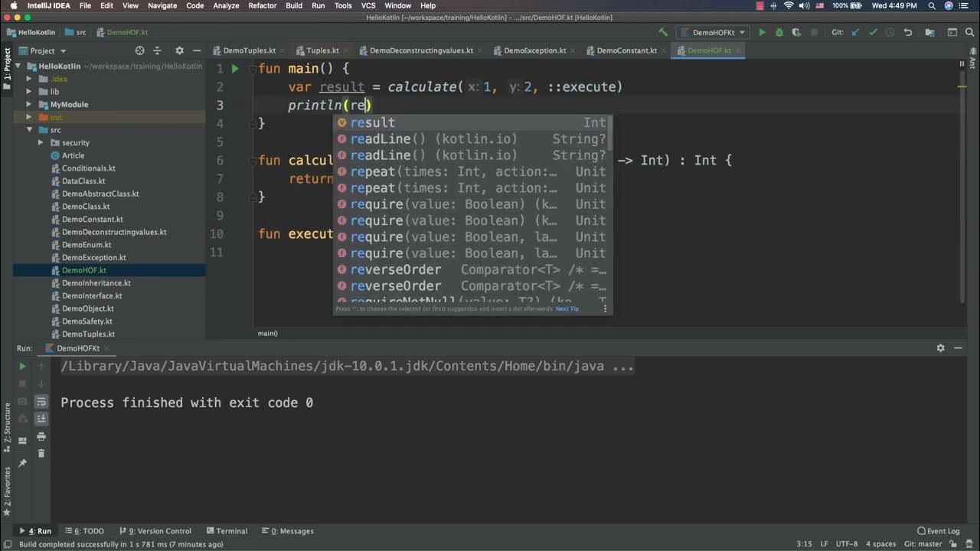980x551 pixels.
Task: Expand the lib folder
Action: pyautogui.click(x=29, y=92)
